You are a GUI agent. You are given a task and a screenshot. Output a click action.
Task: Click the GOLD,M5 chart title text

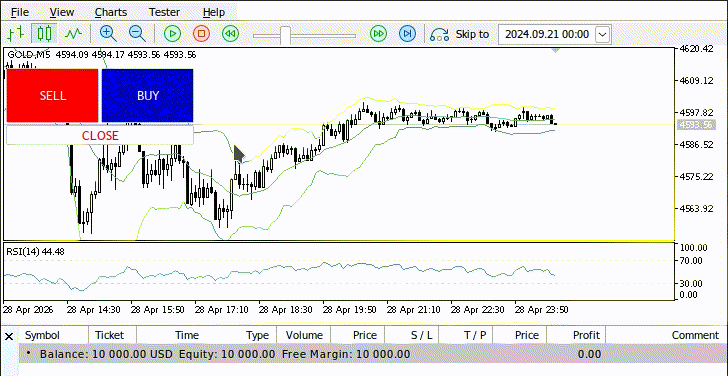tap(30, 55)
